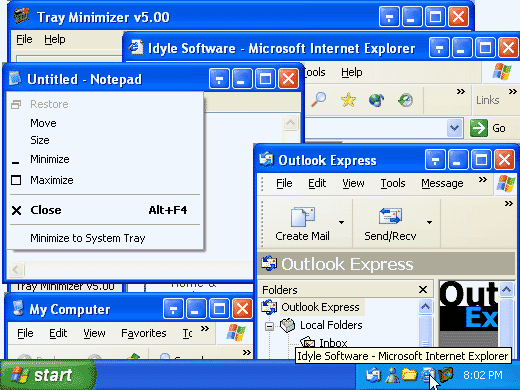This screenshot has width=520, height=390.
Task: Click the Outlook Express title bar icon
Action: tap(266, 159)
